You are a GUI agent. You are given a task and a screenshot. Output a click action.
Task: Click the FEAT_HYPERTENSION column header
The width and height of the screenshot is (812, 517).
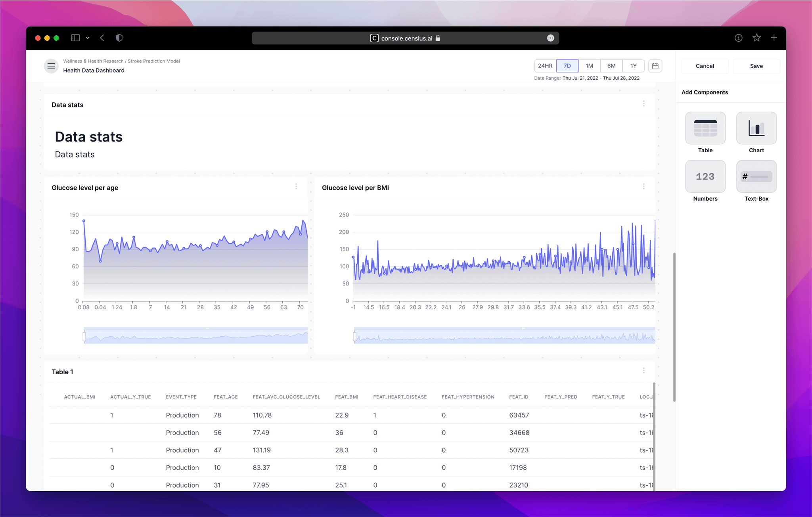tap(468, 397)
